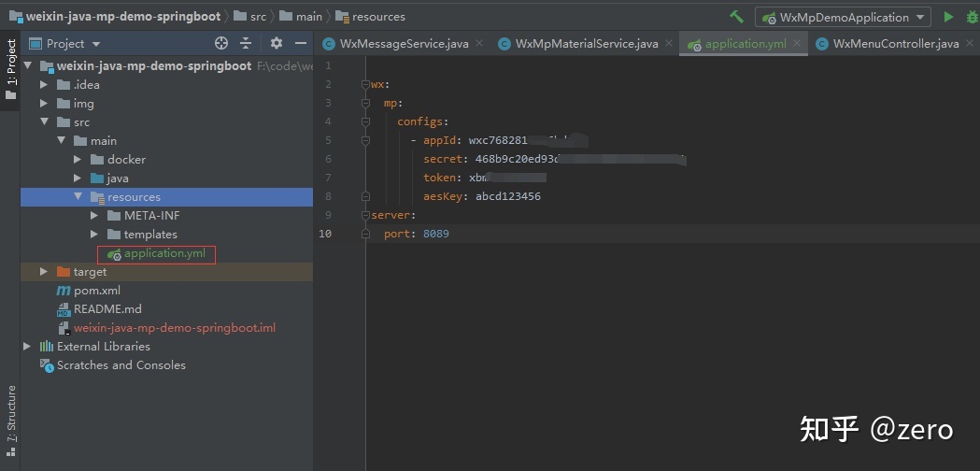Close the WxMessageService.java tab

[x=479, y=43]
